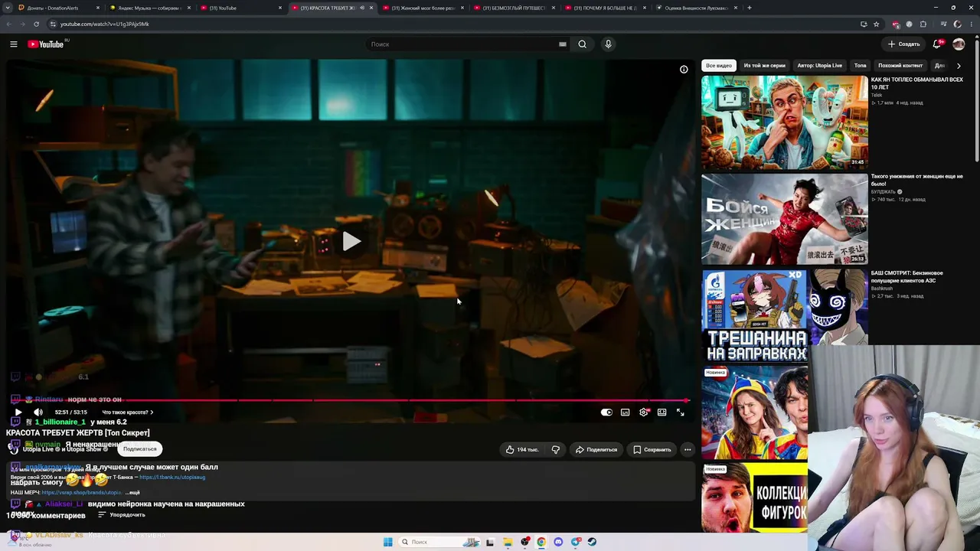This screenshot has height=551, width=980.
Task: Open the Windows Start menu
Action: pyautogui.click(x=388, y=543)
